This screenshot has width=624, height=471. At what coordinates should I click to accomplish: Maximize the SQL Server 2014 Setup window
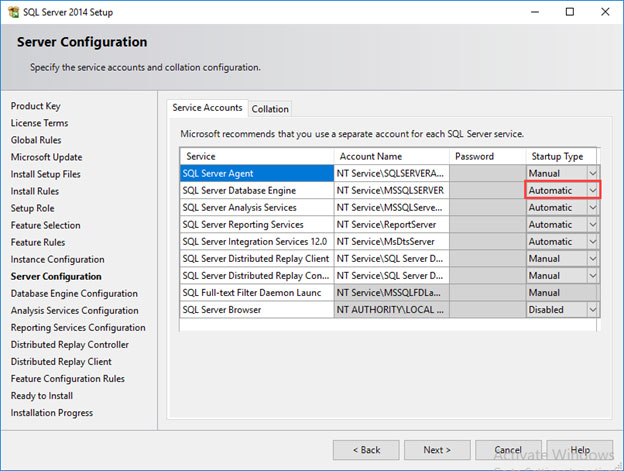570,12
